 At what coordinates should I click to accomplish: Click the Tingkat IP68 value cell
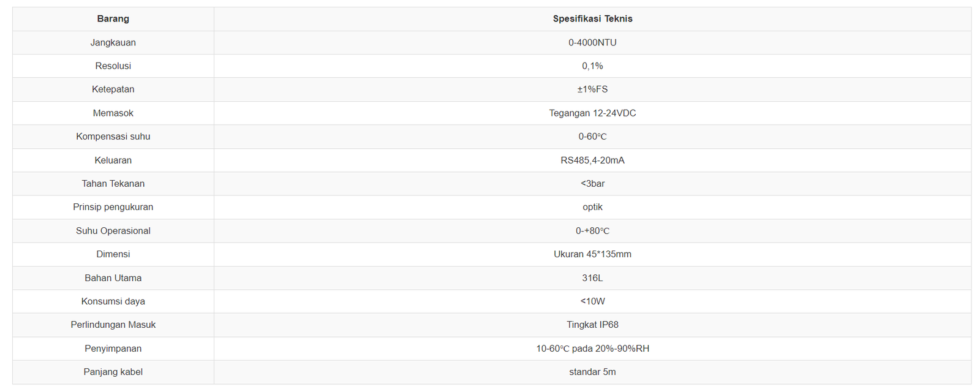pyautogui.click(x=592, y=325)
